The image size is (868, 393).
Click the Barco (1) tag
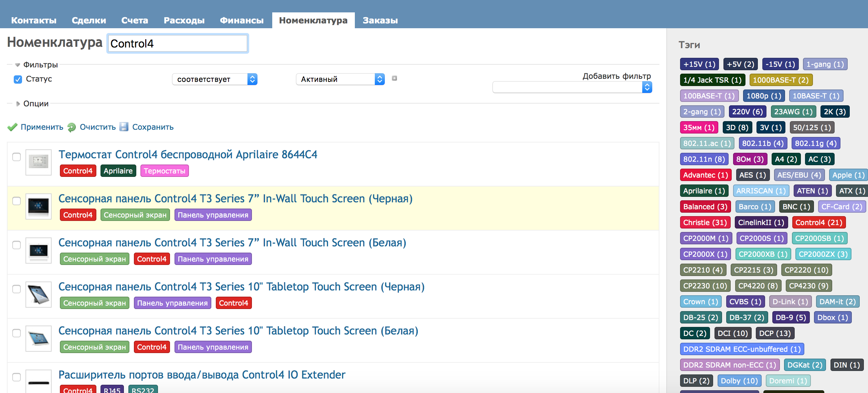pyautogui.click(x=755, y=207)
